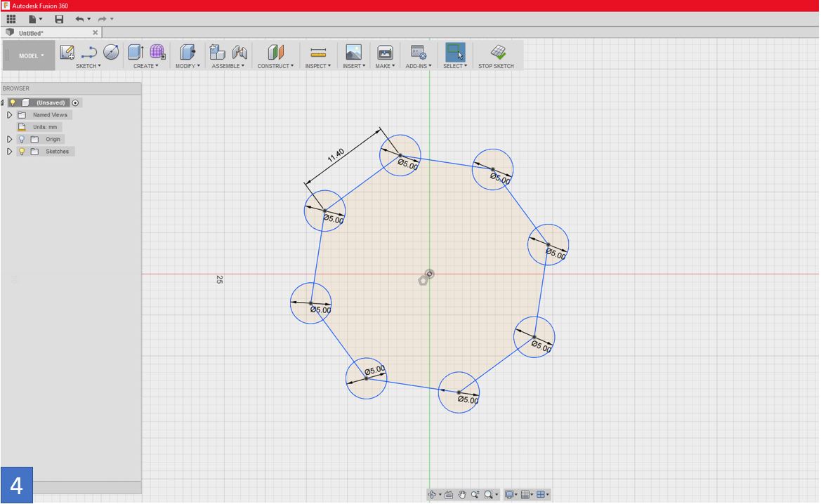Select the Look At tool icon
The width and height of the screenshot is (821, 504).
tap(449, 494)
